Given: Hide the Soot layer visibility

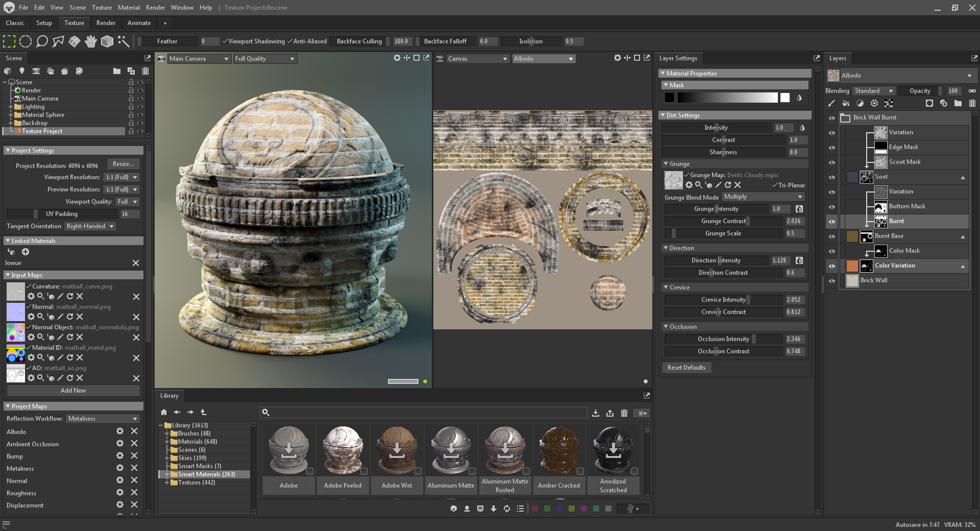Looking at the screenshot, I should pos(832,177).
